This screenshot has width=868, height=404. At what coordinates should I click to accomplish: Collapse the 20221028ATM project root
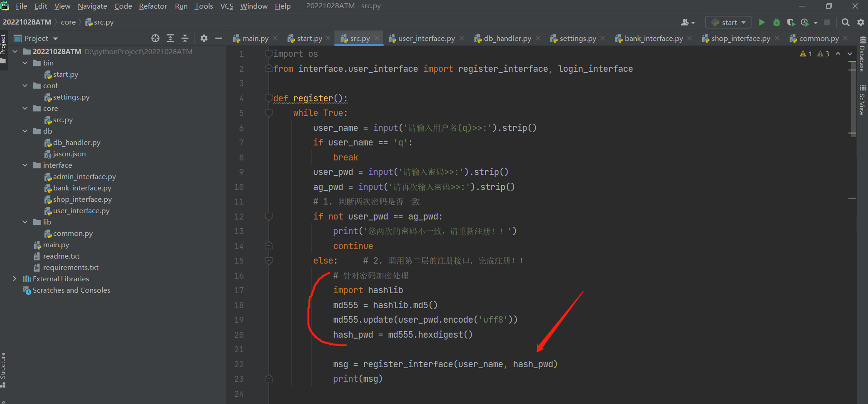(15, 52)
